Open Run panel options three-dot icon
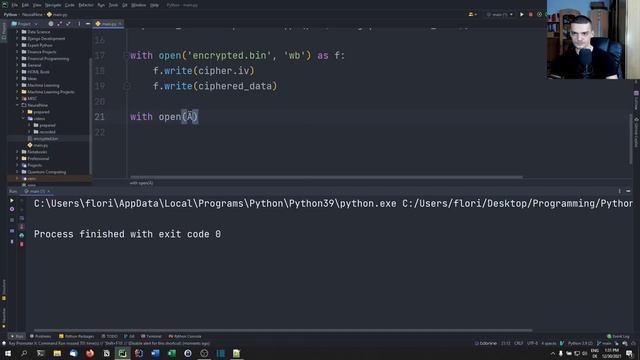Viewport: 640px width, 360px height. (x=619, y=191)
